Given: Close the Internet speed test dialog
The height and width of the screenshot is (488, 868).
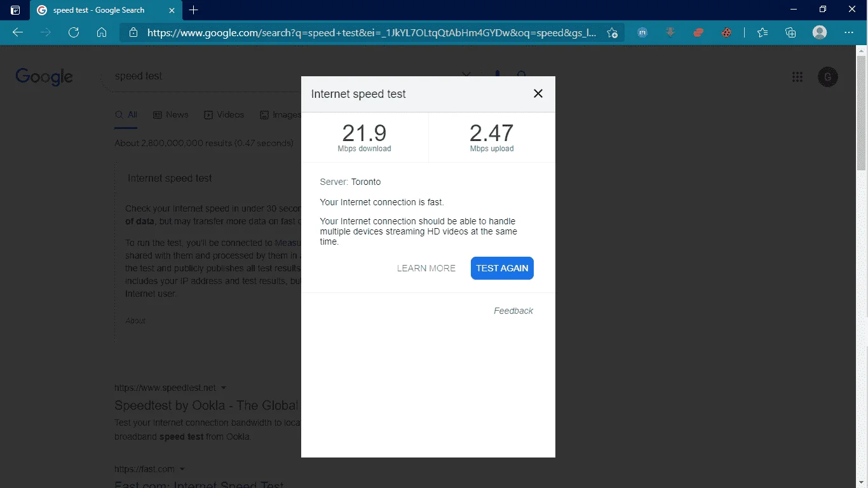Looking at the screenshot, I should click(x=538, y=94).
